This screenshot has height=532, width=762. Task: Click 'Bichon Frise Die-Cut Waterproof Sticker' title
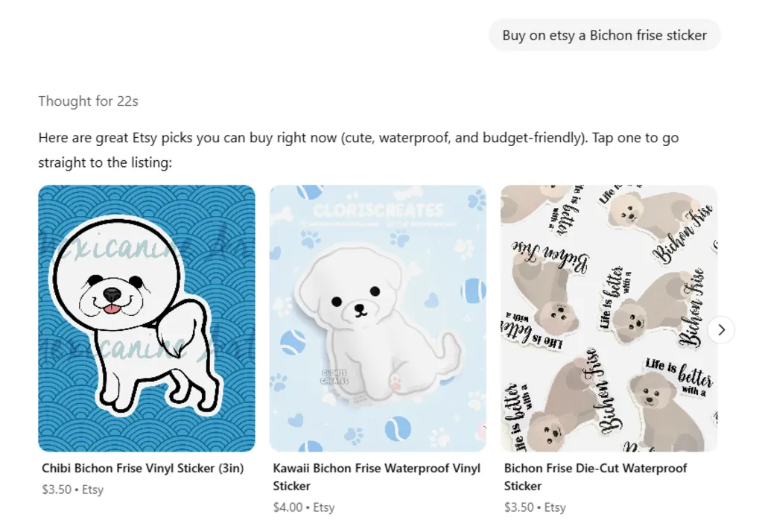595,477
